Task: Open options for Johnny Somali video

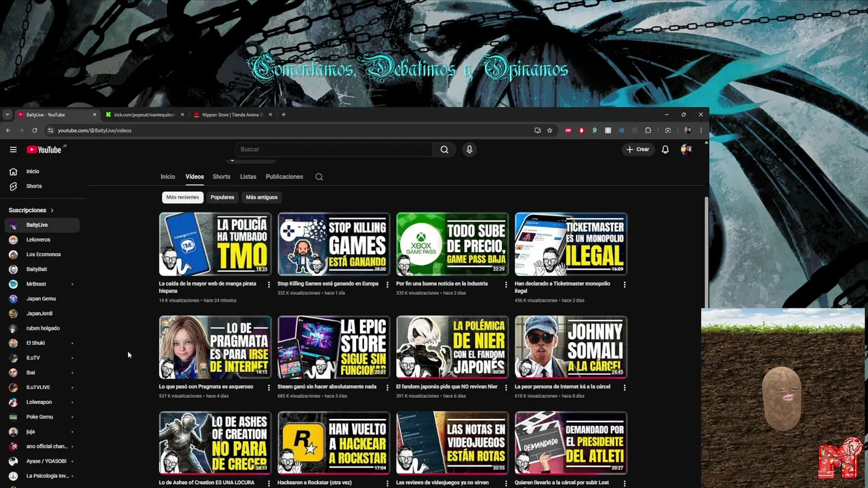Action: [x=625, y=388]
